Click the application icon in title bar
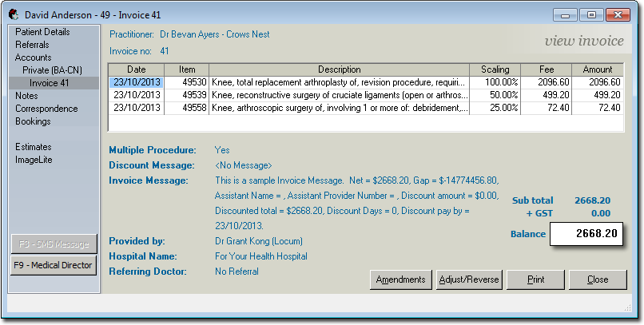The width and height of the screenshot is (644, 325). coord(14,14)
